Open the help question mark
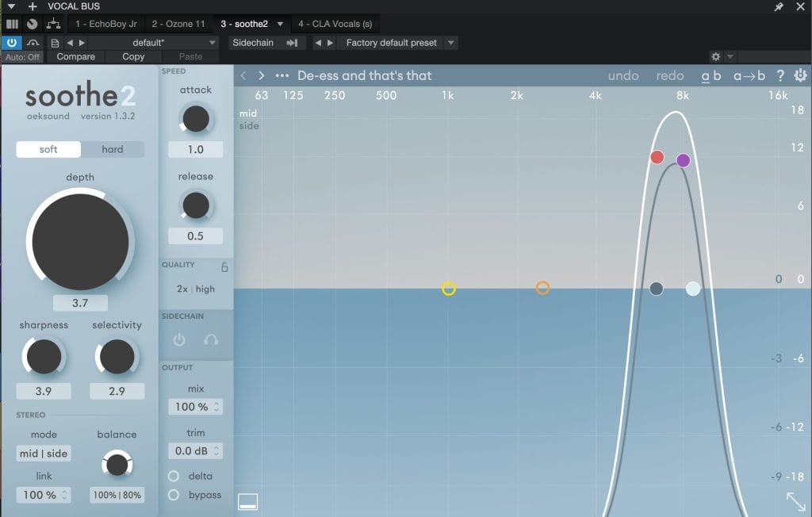The image size is (812, 517). pos(780,76)
